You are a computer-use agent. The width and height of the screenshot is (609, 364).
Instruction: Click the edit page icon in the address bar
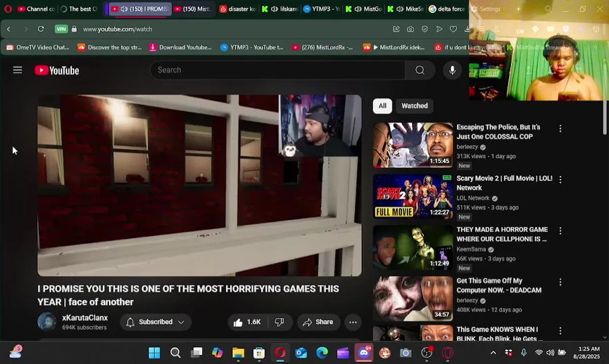pos(397,29)
